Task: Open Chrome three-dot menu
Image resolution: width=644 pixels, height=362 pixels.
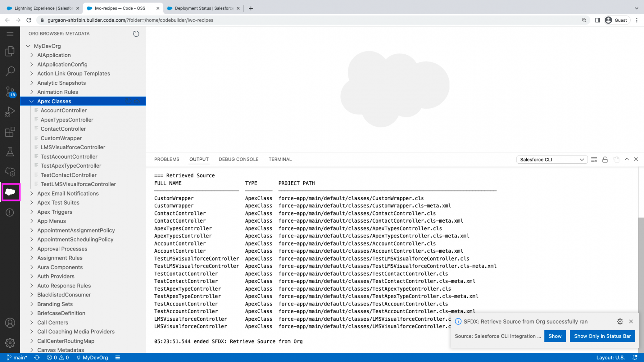Action: pyautogui.click(x=637, y=20)
